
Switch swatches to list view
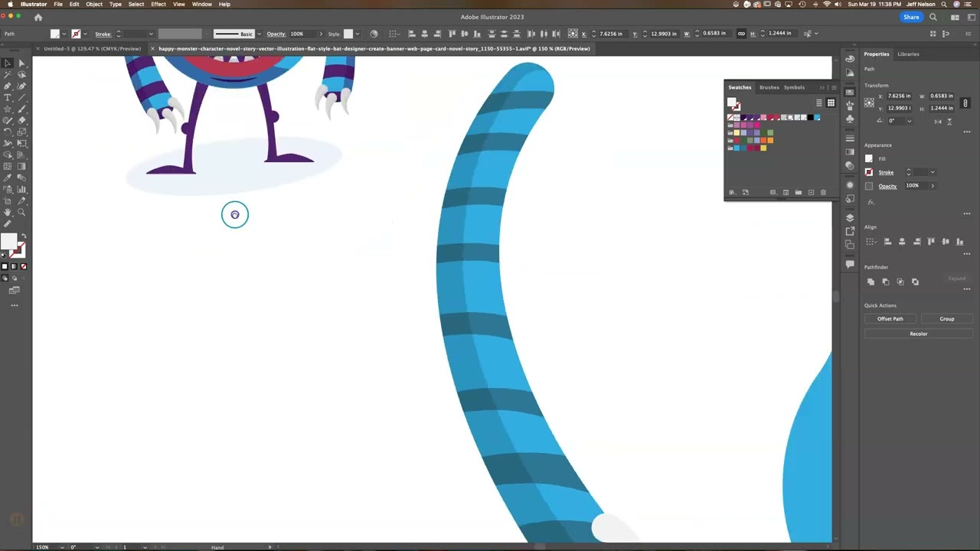tap(819, 103)
